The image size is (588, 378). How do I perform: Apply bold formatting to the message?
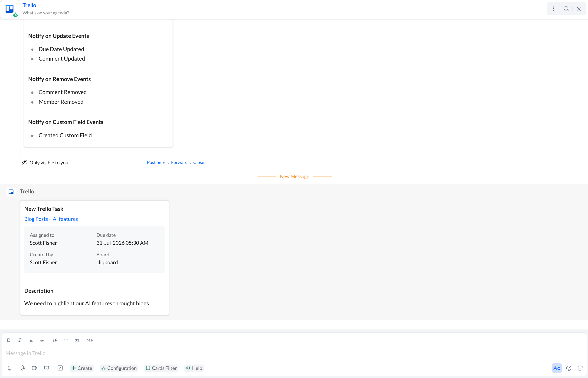point(9,340)
